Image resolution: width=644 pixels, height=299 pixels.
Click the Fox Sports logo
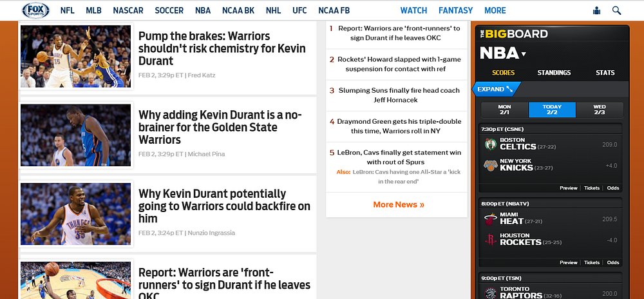click(35, 10)
